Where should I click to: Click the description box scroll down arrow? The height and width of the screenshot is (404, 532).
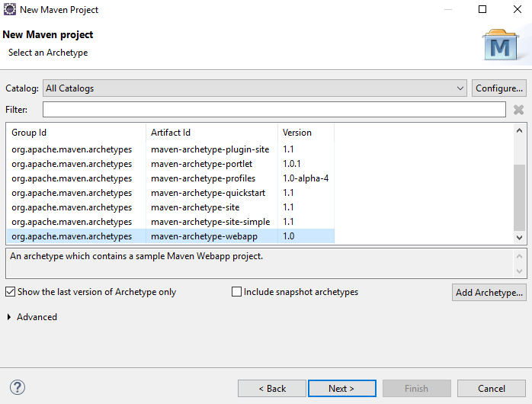coord(519,271)
